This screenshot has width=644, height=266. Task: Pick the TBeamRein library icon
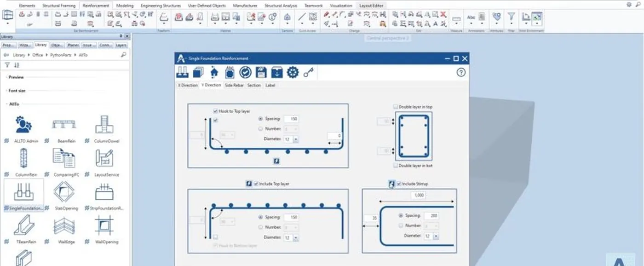pos(23,225)
